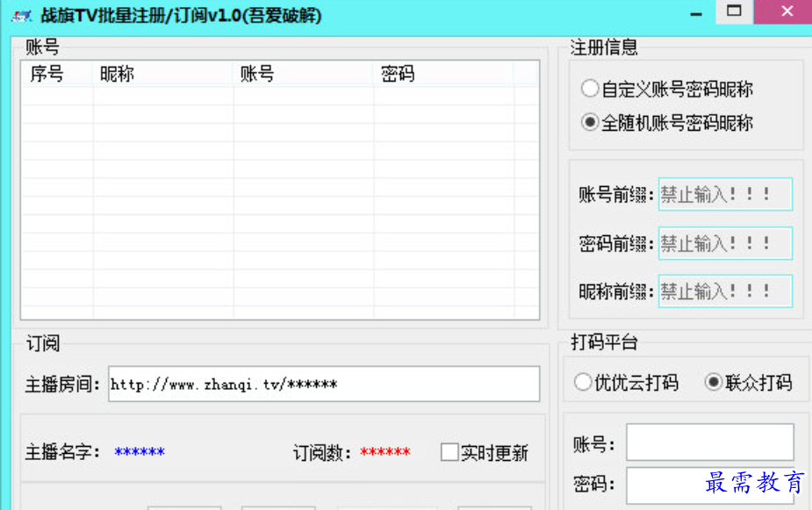Minimize the 战旗TV window
812x510 pixels.
696,12
